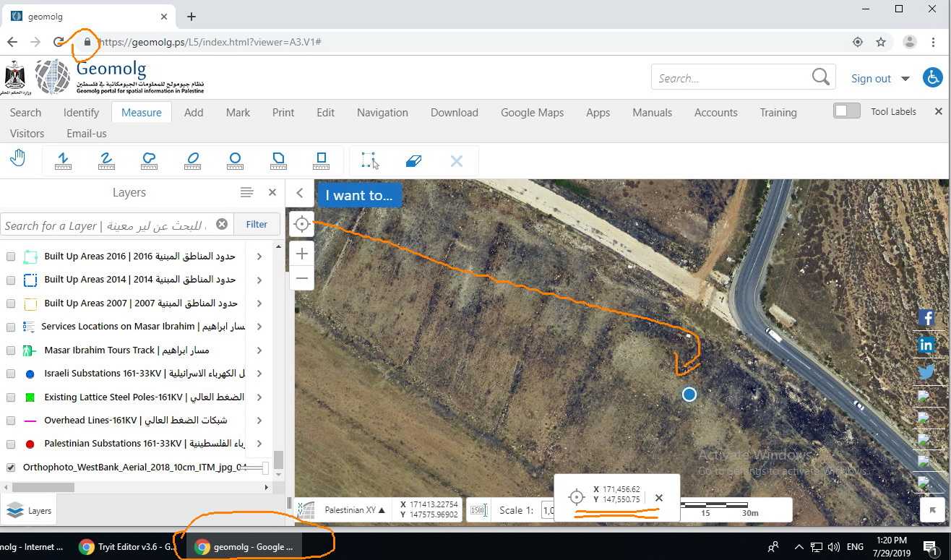The height and width of the screenshot is (560, 951).
Task: Reload the browser page
Action: tap(59, 42)
